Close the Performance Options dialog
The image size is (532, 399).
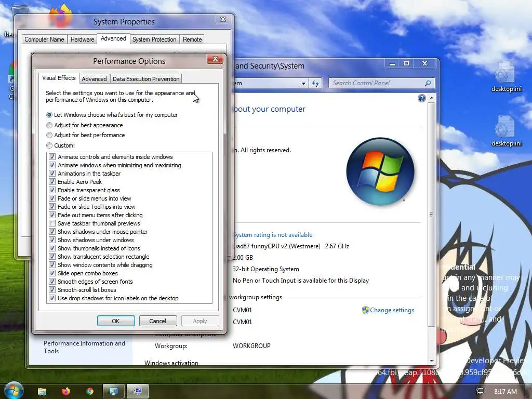[215, 59]
